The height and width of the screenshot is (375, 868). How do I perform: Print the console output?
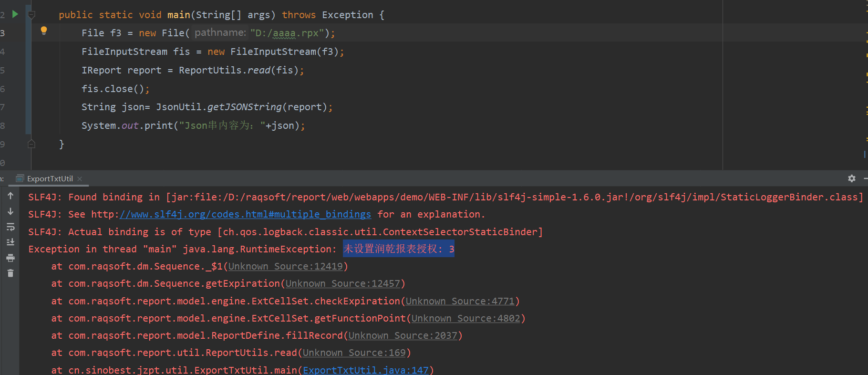click(x=10, y=258)
